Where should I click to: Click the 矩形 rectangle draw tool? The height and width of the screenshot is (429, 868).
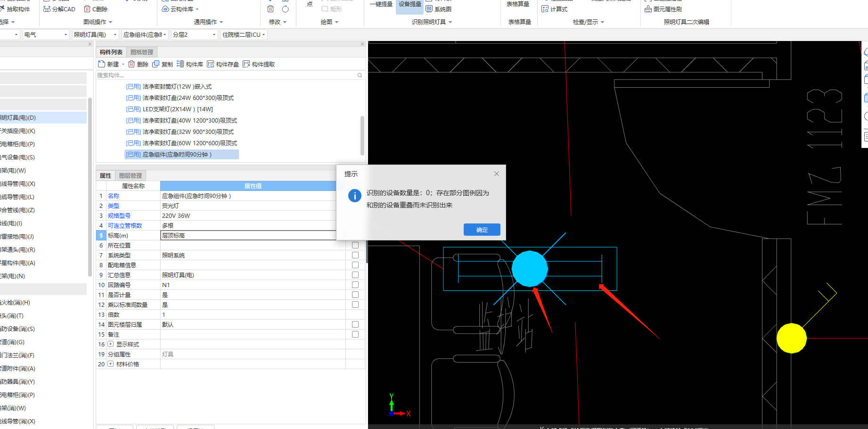coord(332,9)
